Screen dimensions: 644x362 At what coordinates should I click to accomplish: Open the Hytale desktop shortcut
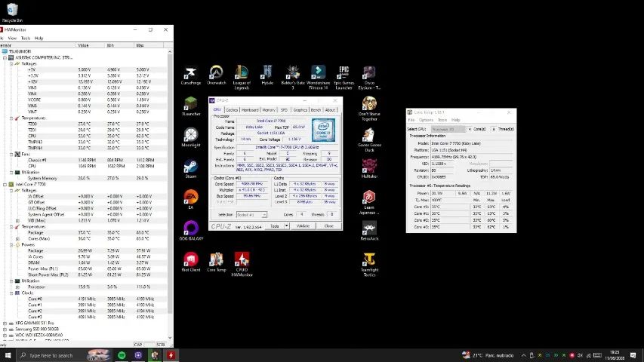(267, 75)
